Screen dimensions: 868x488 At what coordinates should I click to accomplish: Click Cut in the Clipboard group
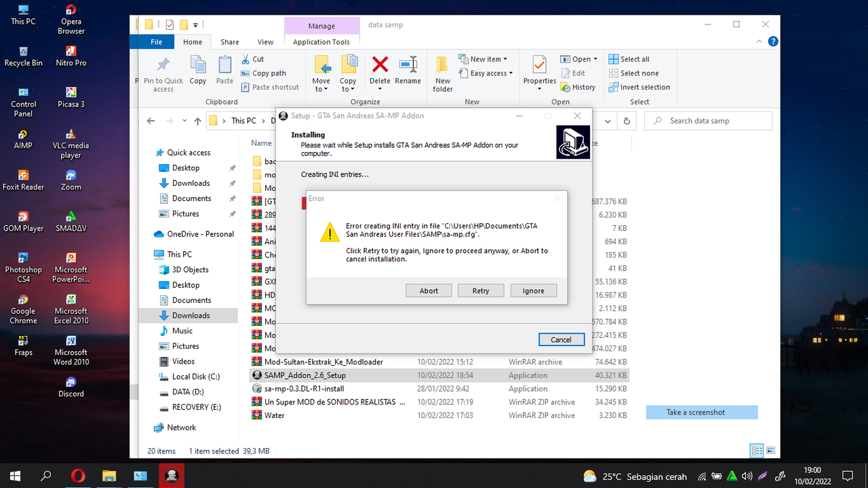point(252,59)
